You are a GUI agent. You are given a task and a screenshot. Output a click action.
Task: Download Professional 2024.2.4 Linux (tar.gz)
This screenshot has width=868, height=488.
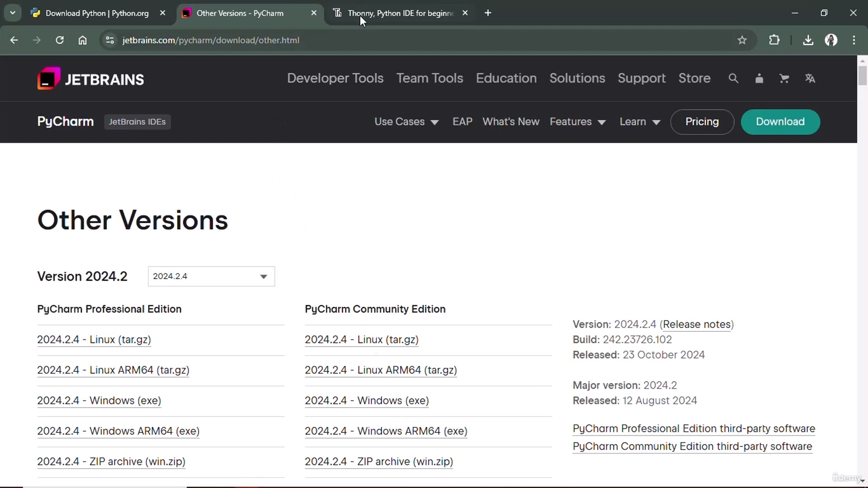pos(94,339)
